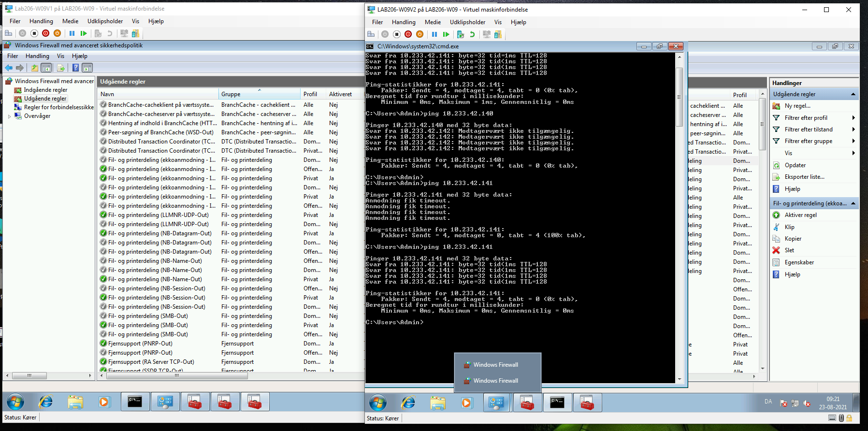Click the Up one level folder icon

click(35, 68)
